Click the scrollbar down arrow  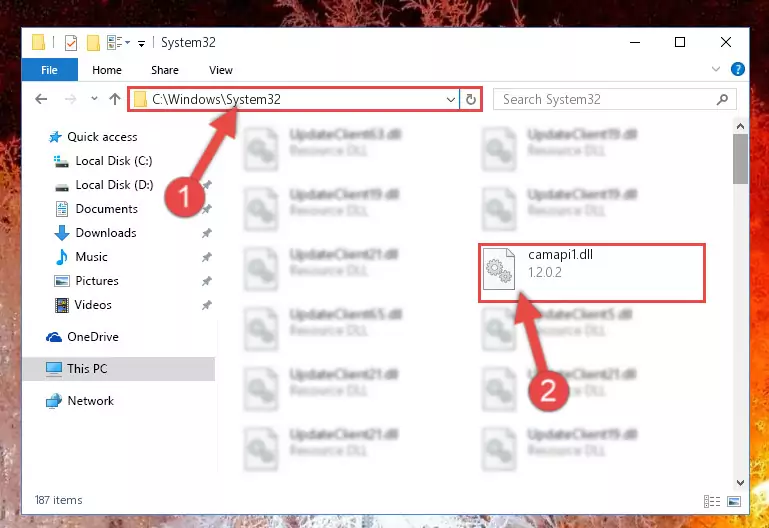[x=741, y=483]
